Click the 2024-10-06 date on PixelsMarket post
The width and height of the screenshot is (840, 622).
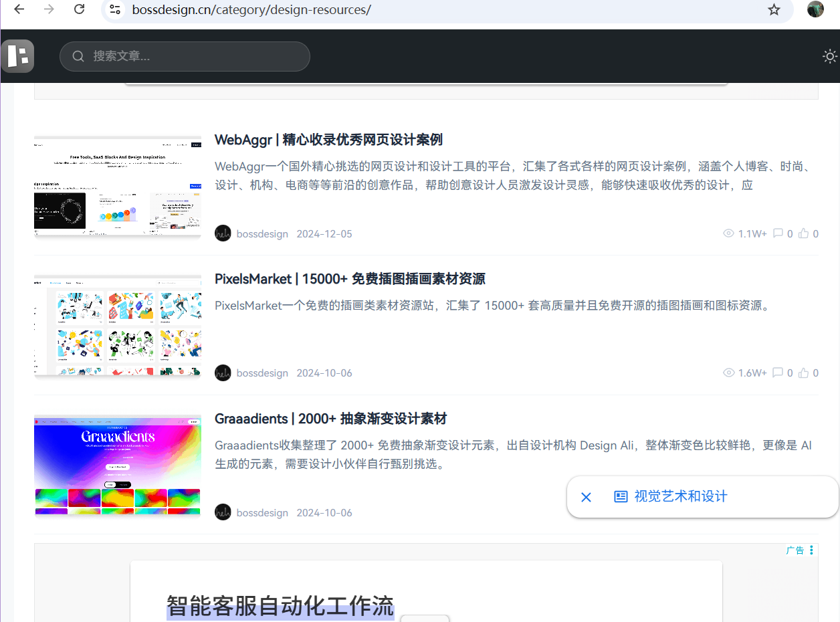[324, 373]
